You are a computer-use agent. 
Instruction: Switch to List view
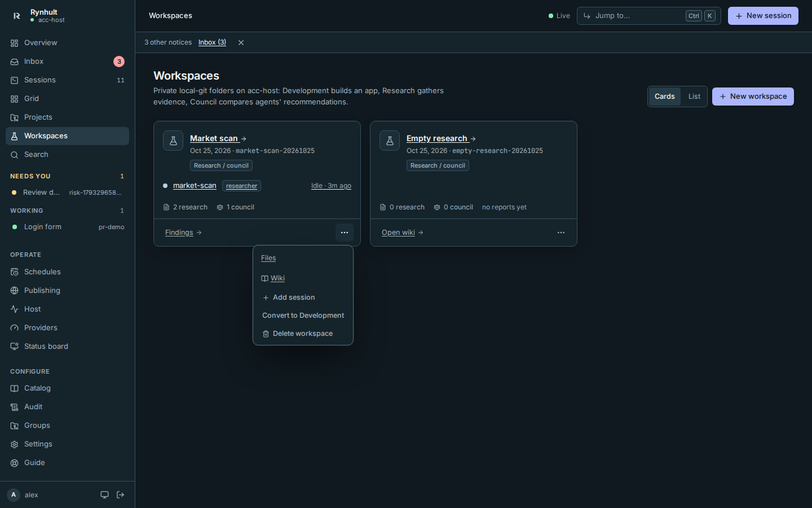click(x=694, y=97)
